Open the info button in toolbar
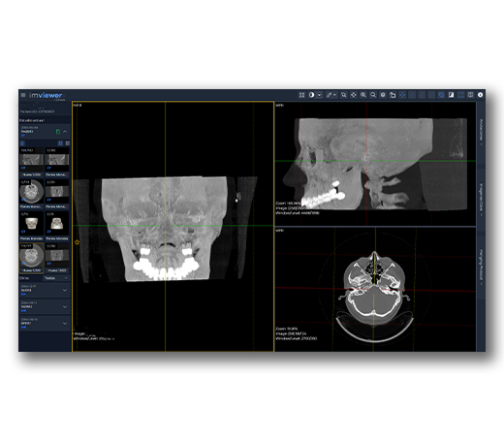Image resolution: width=504 pixels, height=441 pixels. point(481,95)
